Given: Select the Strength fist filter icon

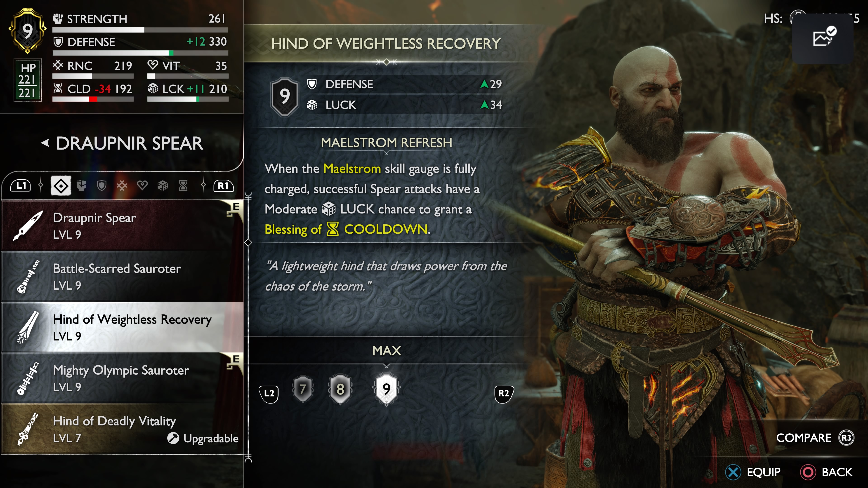Looking at the screenshot, I should click(x=81, y=185).
